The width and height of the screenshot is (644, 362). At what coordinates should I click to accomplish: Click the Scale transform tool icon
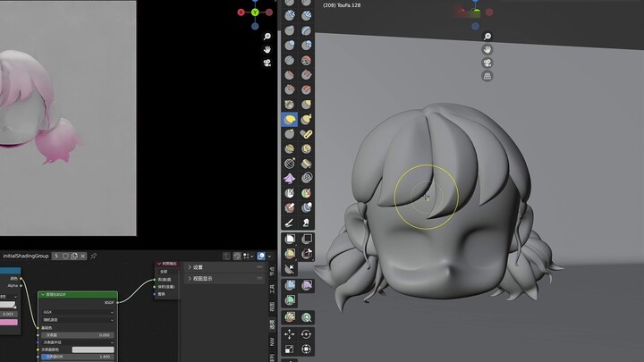point(290,349)
